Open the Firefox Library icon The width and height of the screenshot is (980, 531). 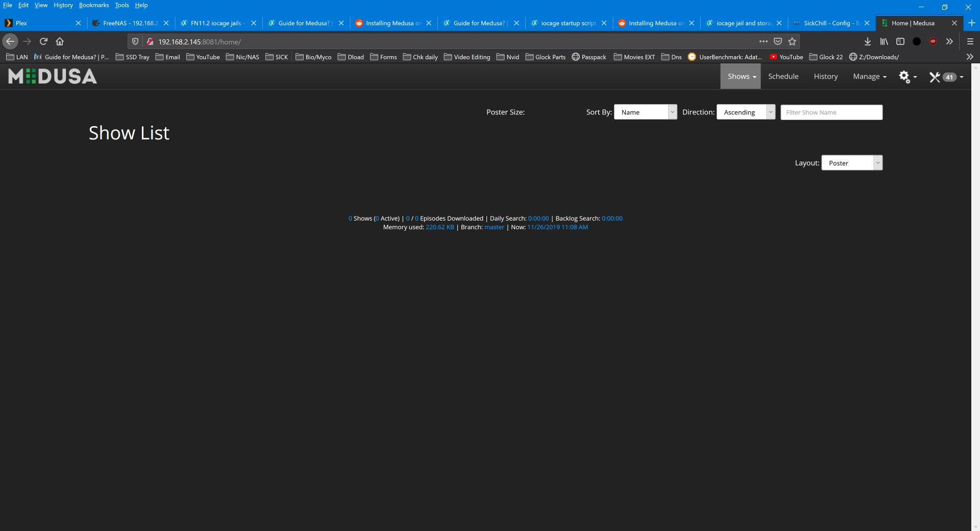coord(884,41)
